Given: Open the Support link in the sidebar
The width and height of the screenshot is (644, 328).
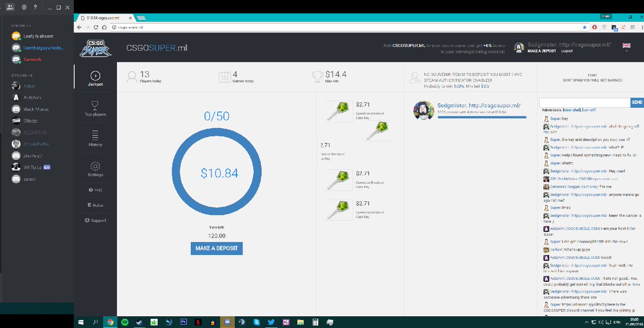Looking at the screenshot, I should [x=95, y=221].
